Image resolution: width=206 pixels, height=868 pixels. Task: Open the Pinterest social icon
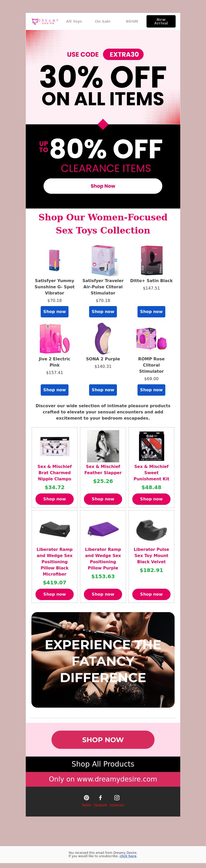[87, 797]
